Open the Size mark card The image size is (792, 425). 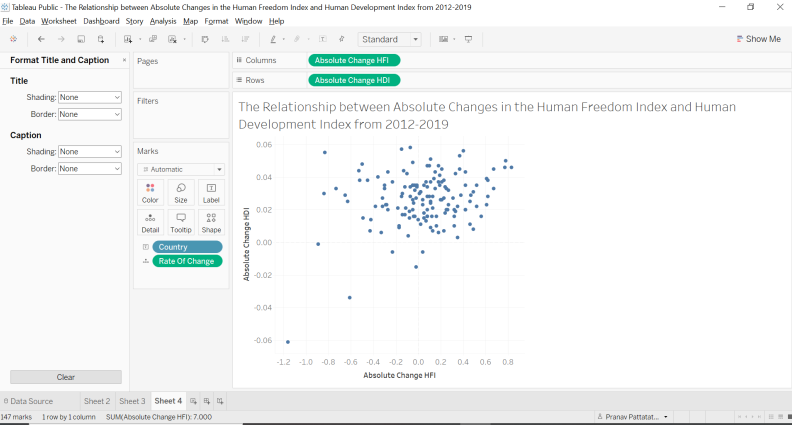pos(181,193)
